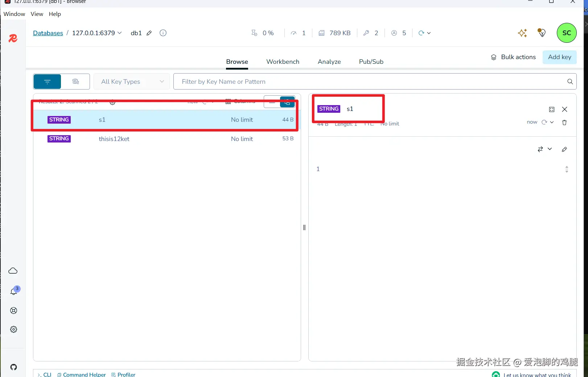The width and height of the screenshot is (588, 377).
Task: Open the notification bell with 3 badge
Action: pyautogui.click(x=14, y=291)
